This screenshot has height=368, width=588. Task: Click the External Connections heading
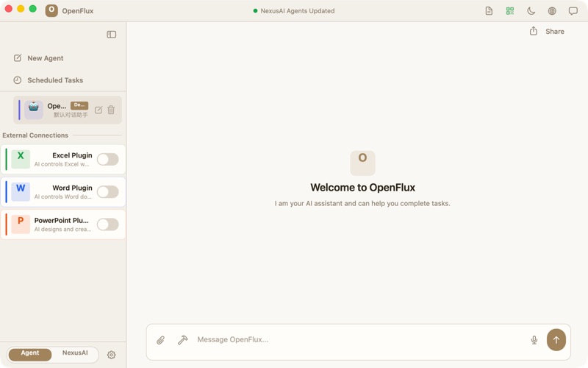35,135
